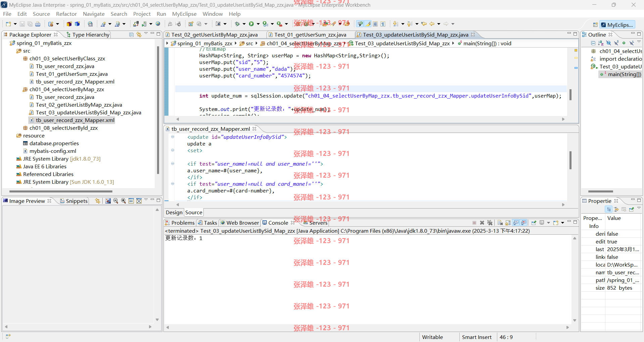Screen dimensions: 644x342
Task: Click the Debug bug icon in toolbar
Action: 237,24
